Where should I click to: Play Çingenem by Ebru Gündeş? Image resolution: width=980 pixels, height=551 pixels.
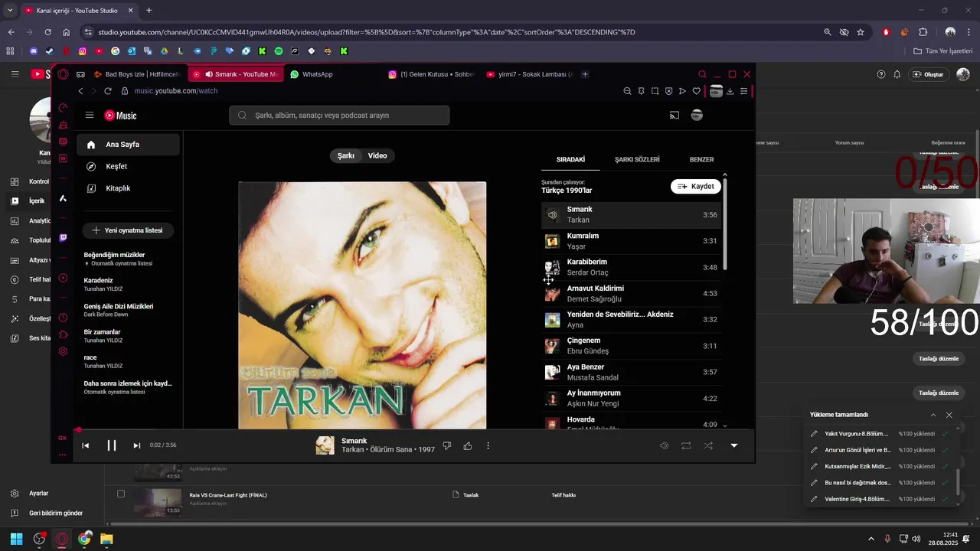(x=632, y=346)
